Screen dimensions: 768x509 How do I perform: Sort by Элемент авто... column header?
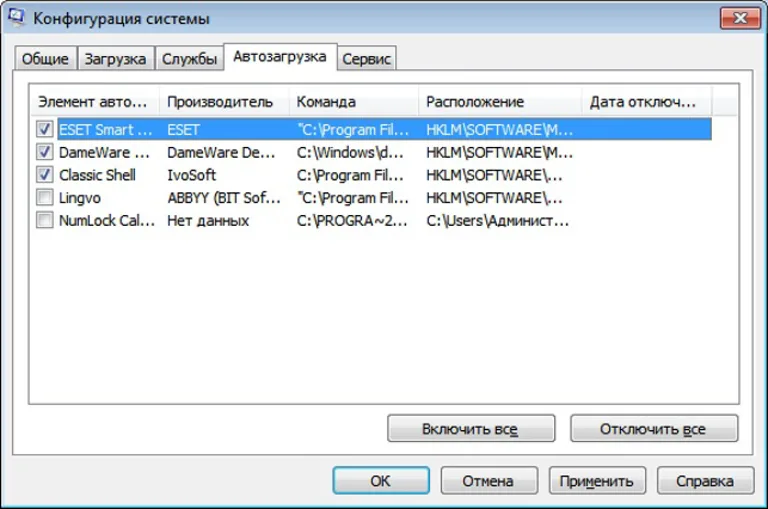coord(95,101)
